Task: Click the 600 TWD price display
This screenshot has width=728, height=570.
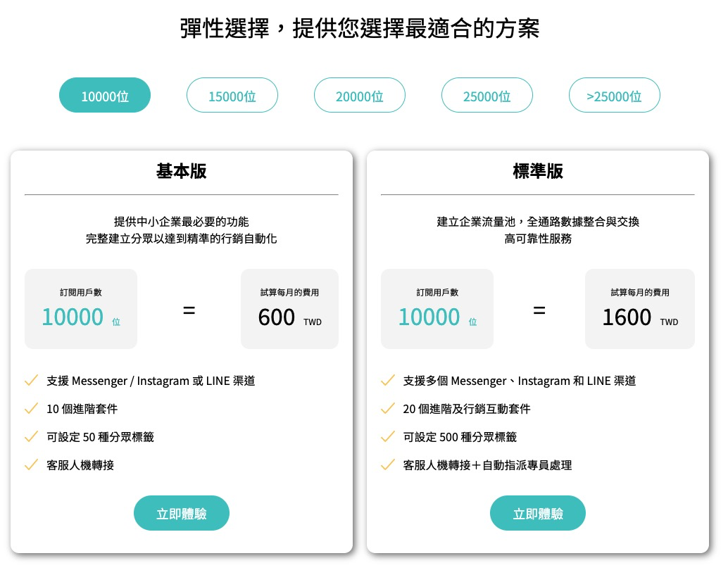Action: tap(289, 308)
